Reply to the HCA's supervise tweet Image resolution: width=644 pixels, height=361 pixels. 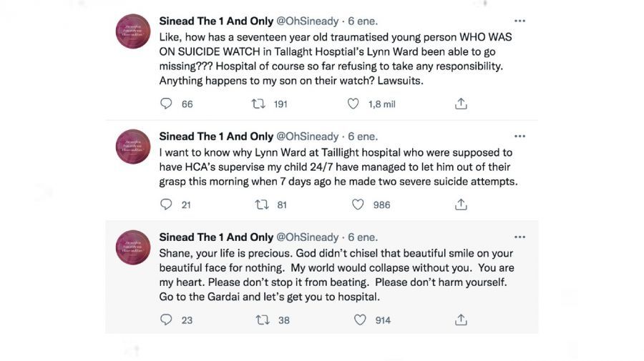tap(166, 204)
